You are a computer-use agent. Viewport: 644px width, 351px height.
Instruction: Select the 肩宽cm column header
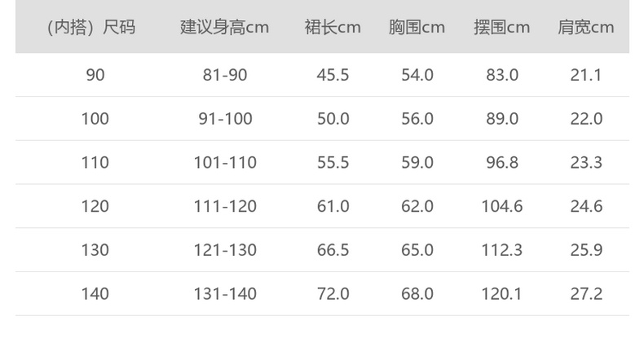[x=585, y=27]
